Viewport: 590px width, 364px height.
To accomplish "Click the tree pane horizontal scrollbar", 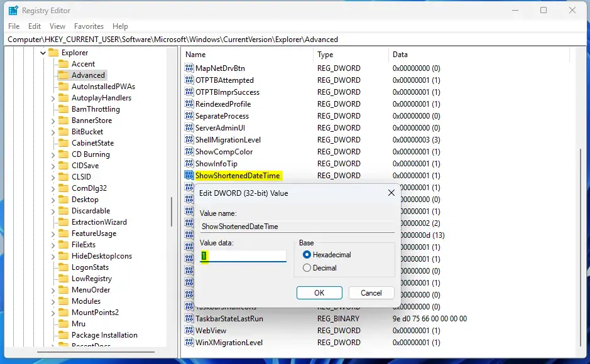I will [96, 352].
